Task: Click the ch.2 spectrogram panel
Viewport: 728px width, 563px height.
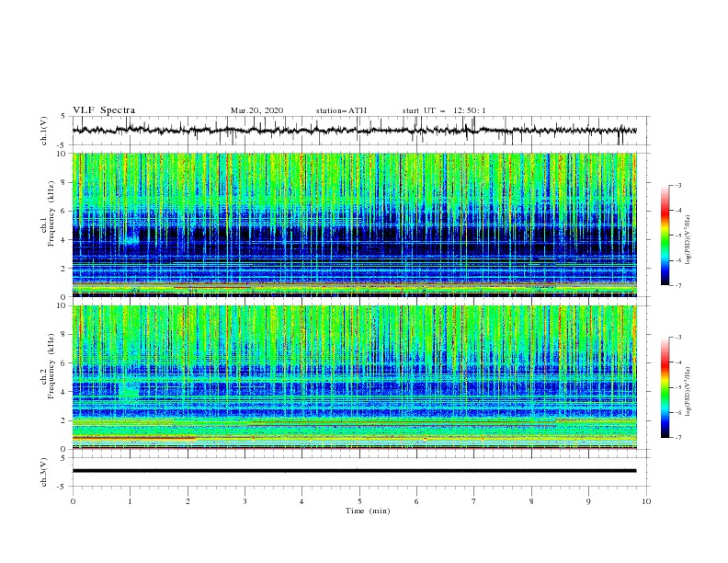Action: [354, 377]
